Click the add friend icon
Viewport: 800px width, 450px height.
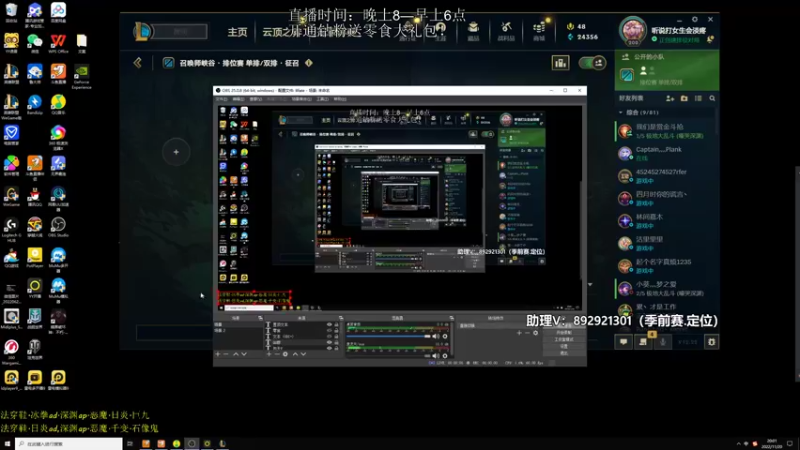pyautogui.click(x=670, y=98)
